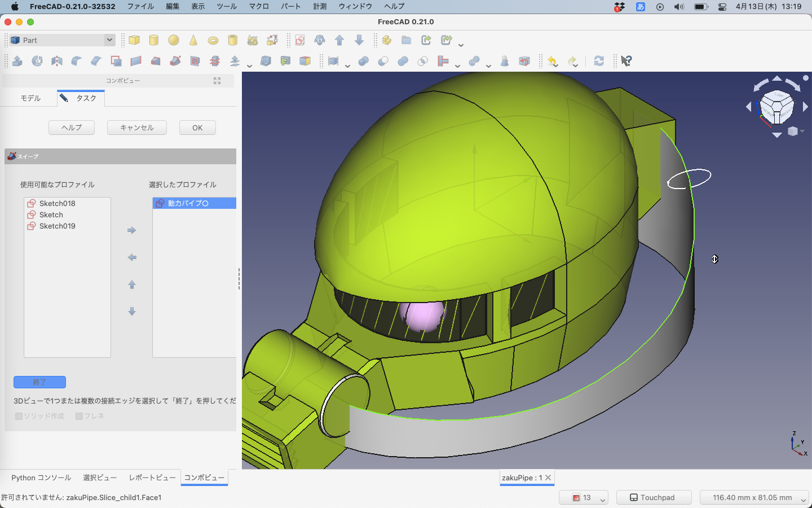
Task: Activate the What's This help cursor
Action: tap(626, 61)
